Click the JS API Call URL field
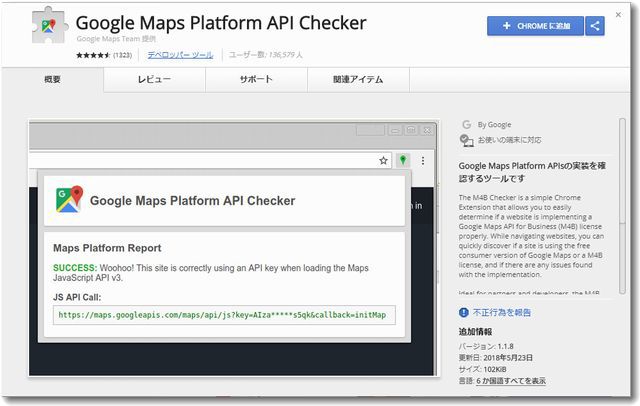640x406 pixels. [x=224, y=315]
